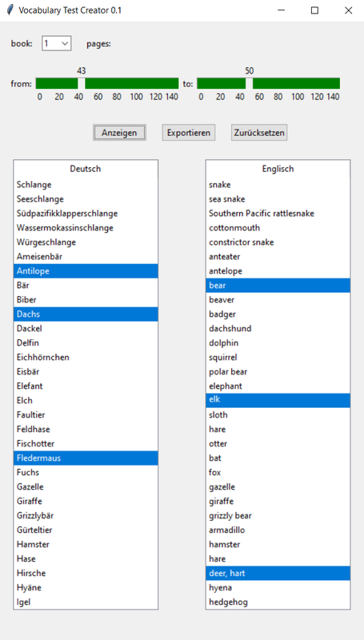Select 'dachshund' in the Englisch list
This screenshot has height=640, width=364.
pyautogui.click(x=278, y=329)
